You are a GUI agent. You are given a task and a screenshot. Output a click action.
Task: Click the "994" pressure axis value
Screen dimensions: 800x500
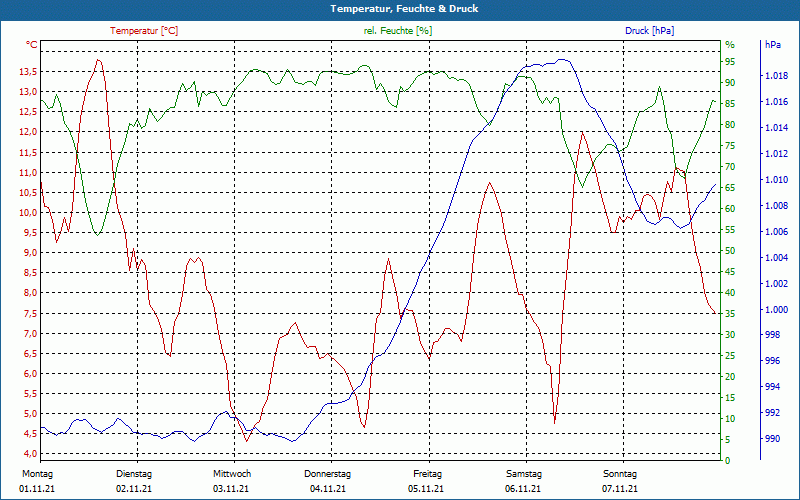click(773, 387)
